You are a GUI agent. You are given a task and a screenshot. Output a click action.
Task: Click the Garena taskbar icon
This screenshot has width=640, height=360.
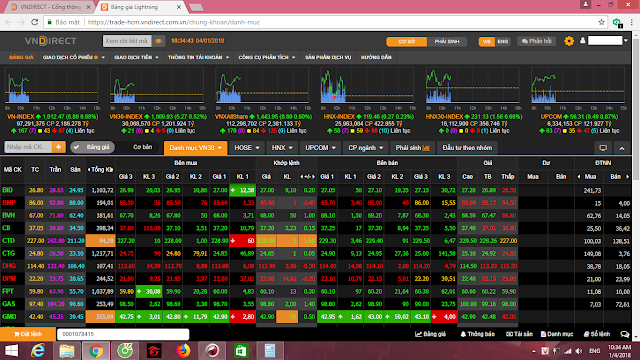(154, 351)
